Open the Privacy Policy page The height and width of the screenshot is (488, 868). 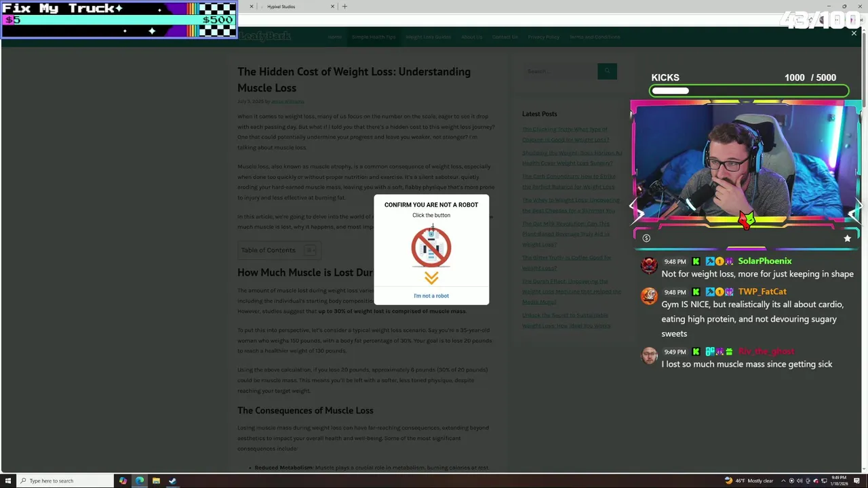pyautogui.click(x=544, y=37)
